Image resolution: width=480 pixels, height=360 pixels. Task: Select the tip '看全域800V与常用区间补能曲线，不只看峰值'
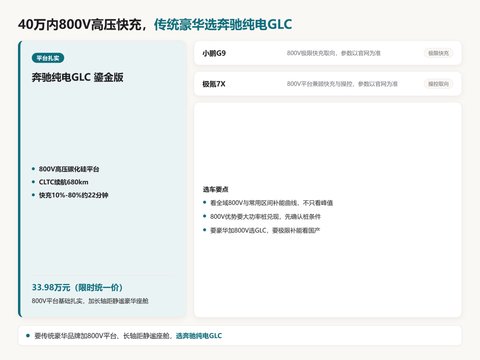271,203
